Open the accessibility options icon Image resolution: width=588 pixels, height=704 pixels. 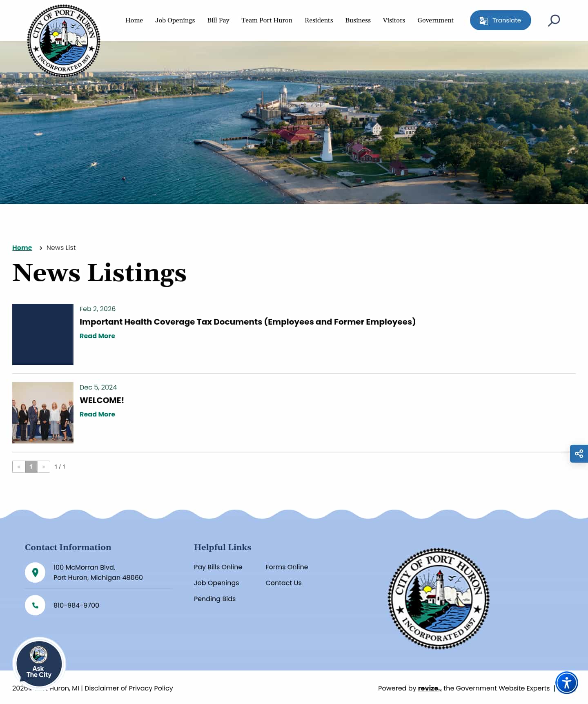pos(567,683)
